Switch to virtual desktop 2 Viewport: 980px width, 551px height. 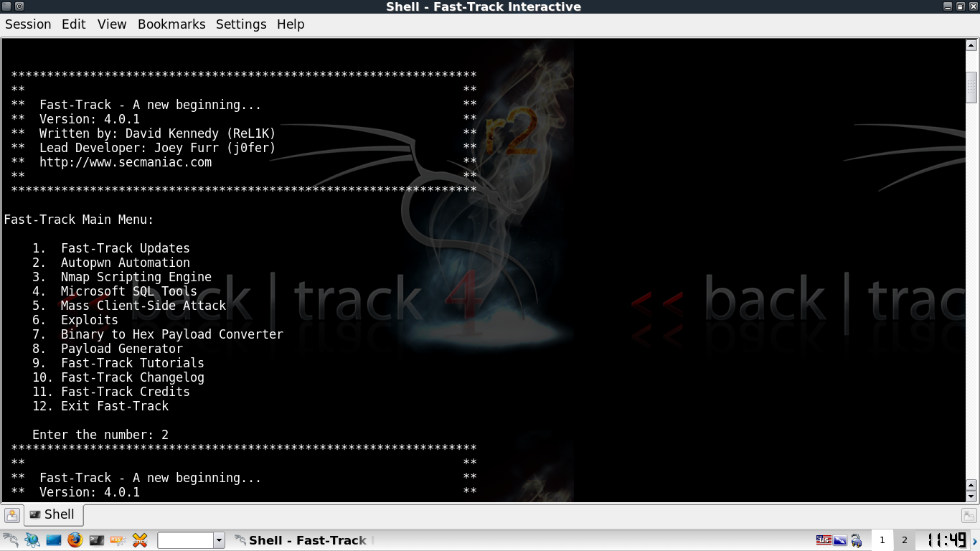(x=905, y=540)
